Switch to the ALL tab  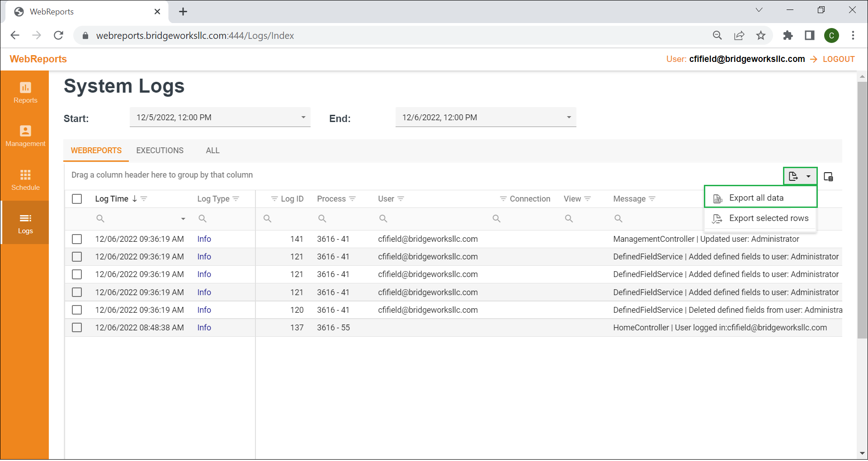212,150
